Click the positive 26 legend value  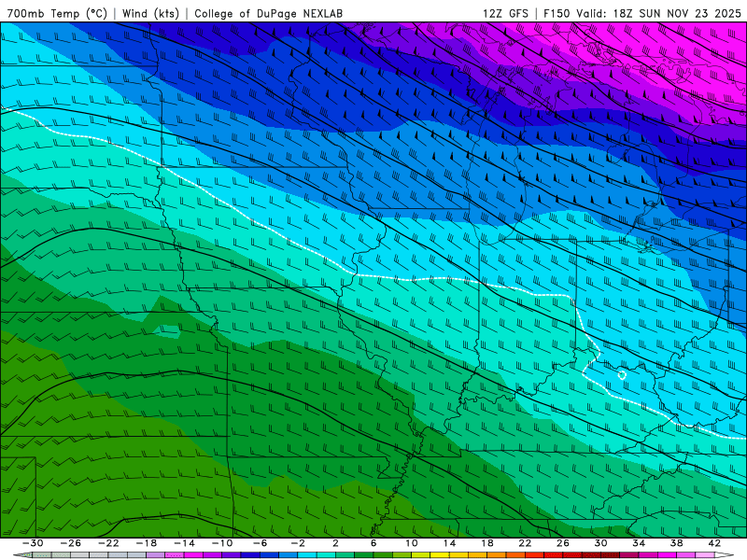pyautogui.click(x=563, y=543)
